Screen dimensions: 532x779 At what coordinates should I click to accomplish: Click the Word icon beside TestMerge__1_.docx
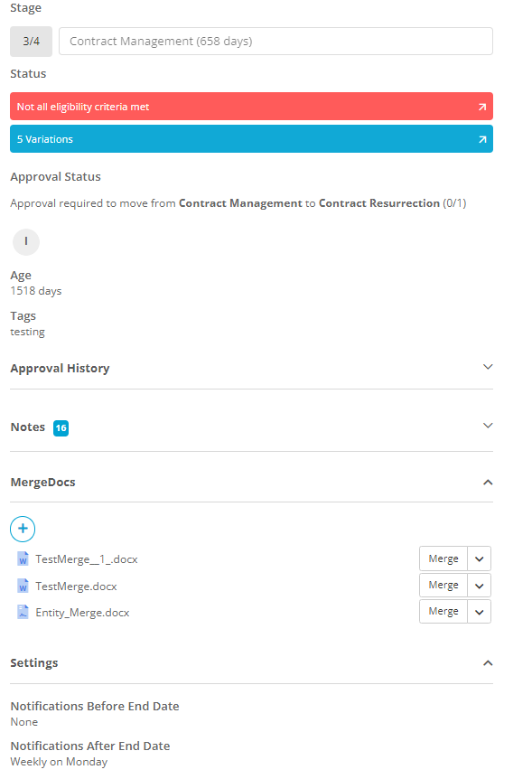click(x=22, y=558)
